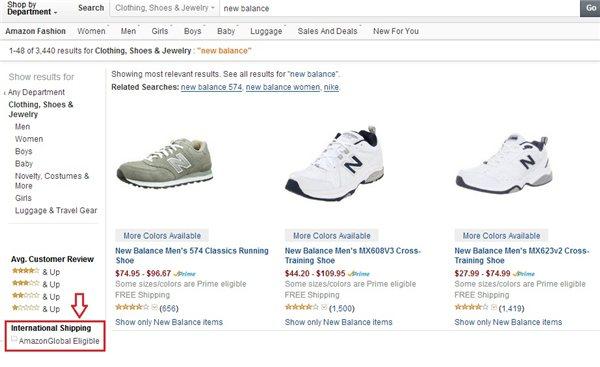Select Men in the department sidebar
This screenshot has width=600, height=367.
(x=22, y=127)
